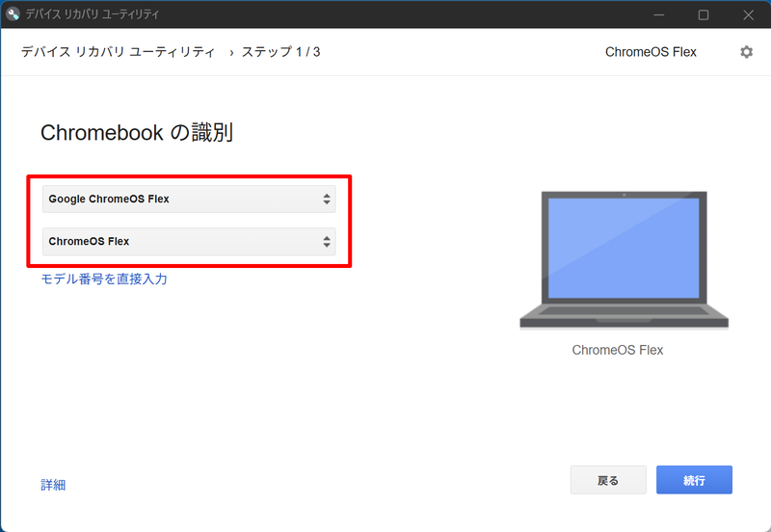Open the Google ChromeOS Flex manufacturer dropdown

pyautogui.click(x=189, y=199)
